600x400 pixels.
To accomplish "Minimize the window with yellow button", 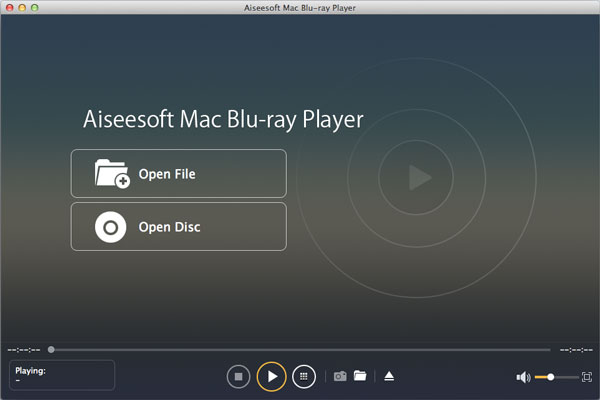I will [26, 8].
